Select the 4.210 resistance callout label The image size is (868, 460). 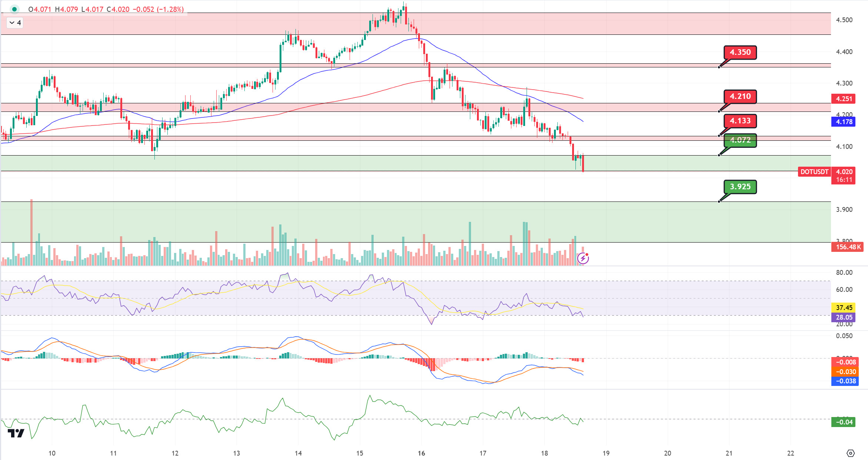[740, 96]
